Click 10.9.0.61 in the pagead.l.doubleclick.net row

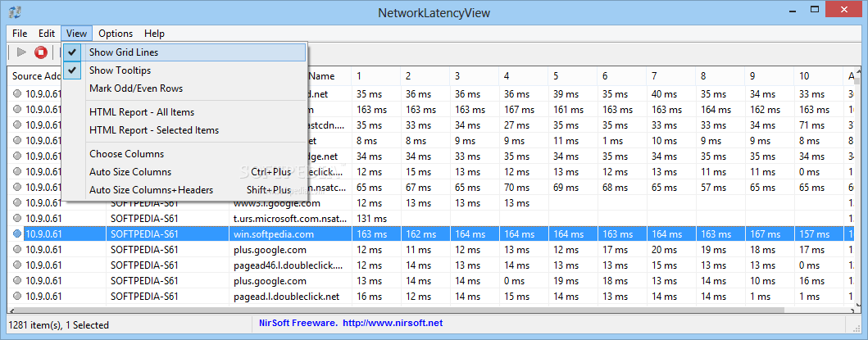tap(44, 297)
